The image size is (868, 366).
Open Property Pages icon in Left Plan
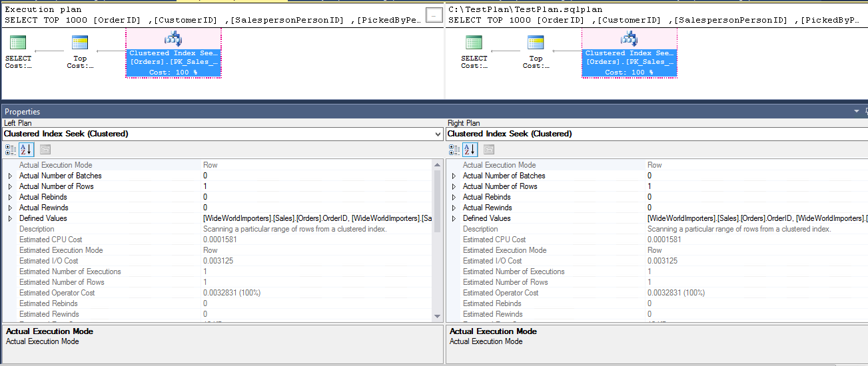tap(45, 150)
